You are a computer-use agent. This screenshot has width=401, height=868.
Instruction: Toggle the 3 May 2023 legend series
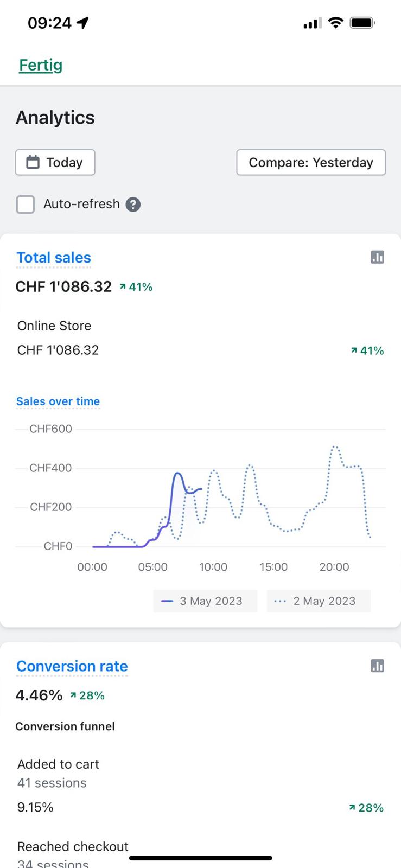(x=205, y=601)
